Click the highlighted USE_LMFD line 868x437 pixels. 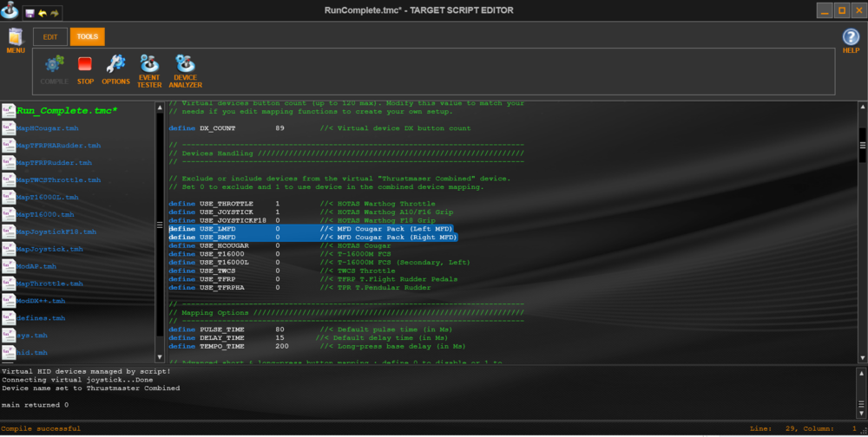(x=311, y=229)
